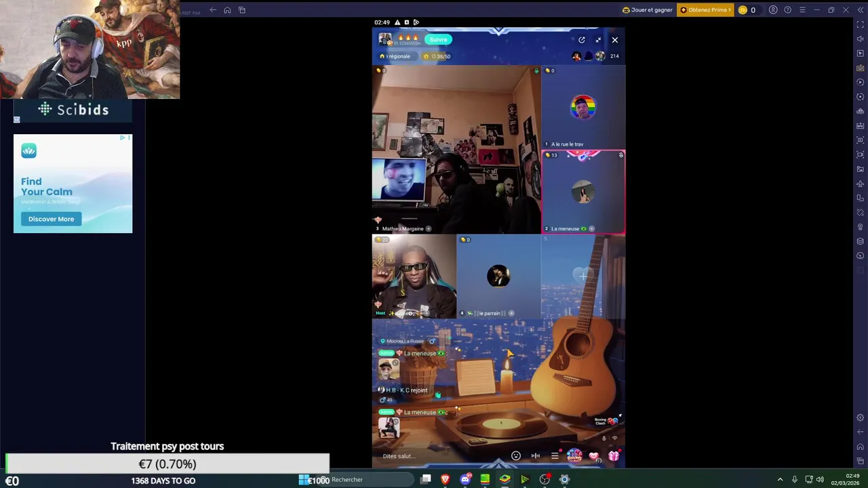
Task: Open ad choices icon on Calm ad
Action: (123, 138)
